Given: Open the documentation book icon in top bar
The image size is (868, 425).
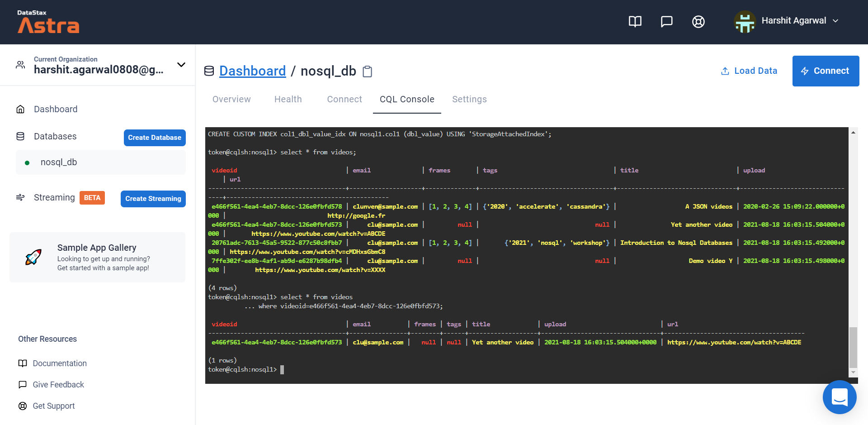Looking at the screenshot, I should point(635,21).
